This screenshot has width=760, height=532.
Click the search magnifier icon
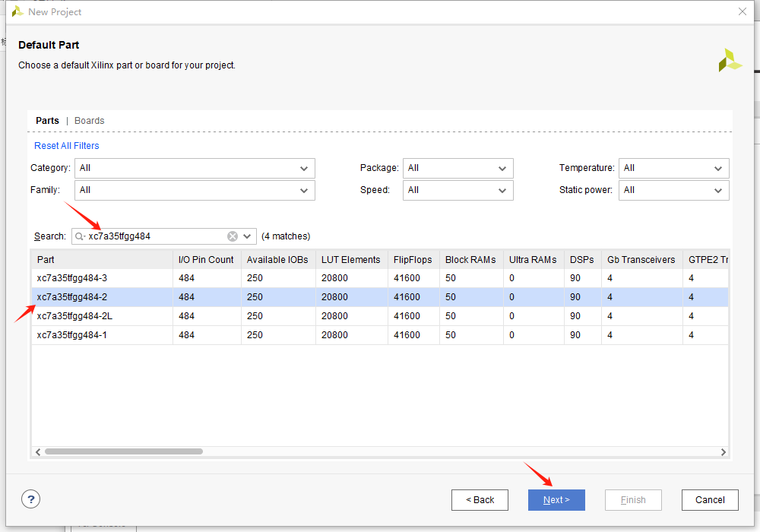pyautogui.click(x=80, y=236)
